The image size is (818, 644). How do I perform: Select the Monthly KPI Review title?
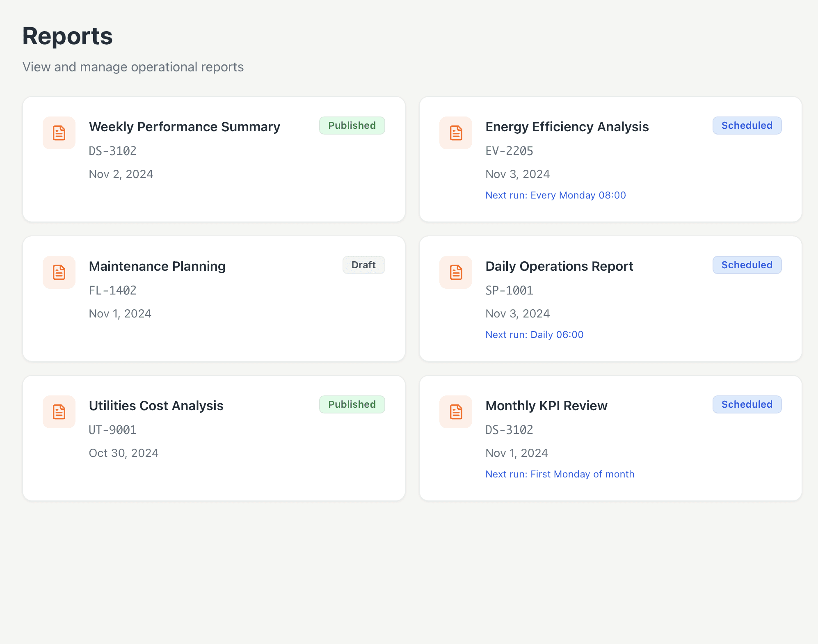(x=546, y=406)
